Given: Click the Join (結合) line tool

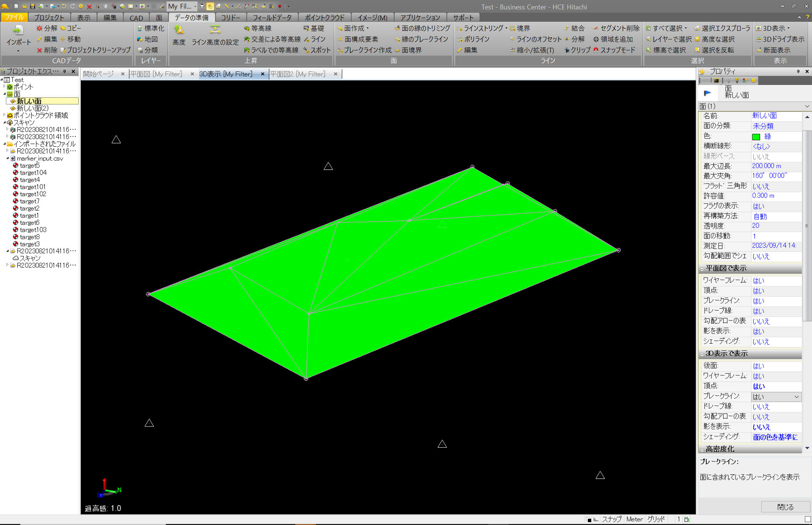Looking at the screenshot, I should [x=574, y=28].
